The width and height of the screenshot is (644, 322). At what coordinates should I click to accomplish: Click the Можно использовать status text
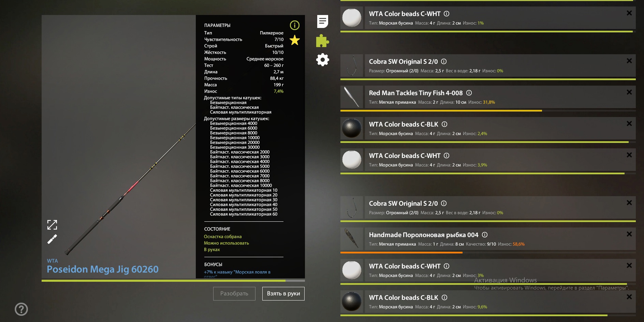(x=226, y=243)
